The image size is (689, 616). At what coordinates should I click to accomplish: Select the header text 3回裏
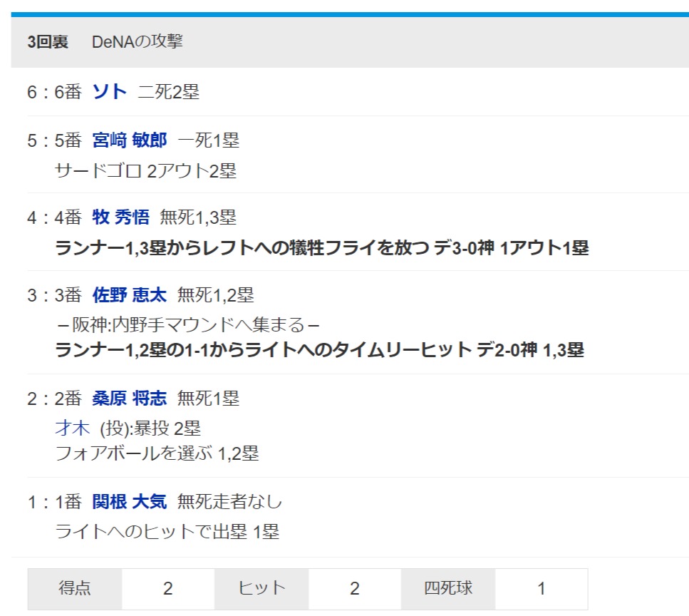point(48,42)
